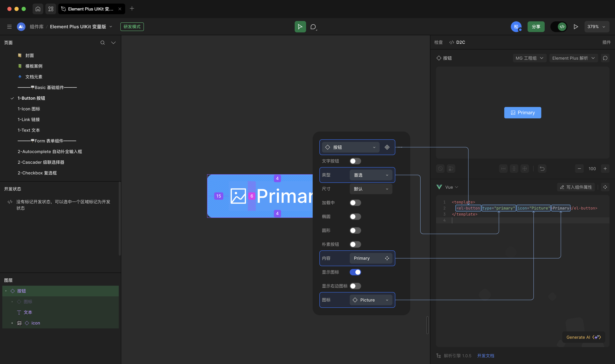Turn off the 显示图标 switch
Viewport: 615px width, 364px height.
[355, 272]
